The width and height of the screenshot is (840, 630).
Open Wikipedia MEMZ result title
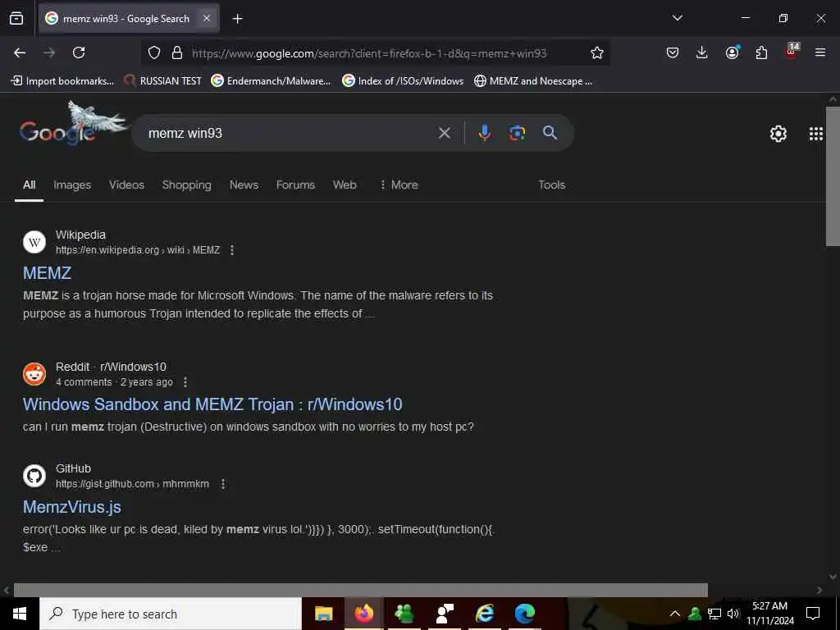point(47,272)
